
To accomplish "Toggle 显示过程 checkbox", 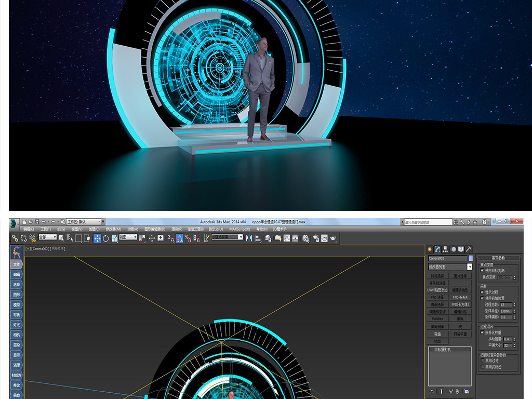I will [x=483, y=292].
